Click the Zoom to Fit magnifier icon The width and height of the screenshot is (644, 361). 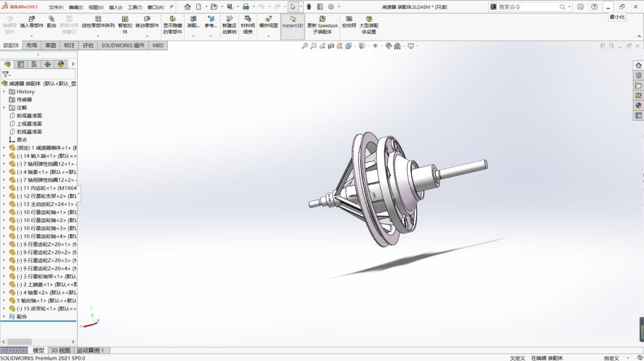coord(305,46)
